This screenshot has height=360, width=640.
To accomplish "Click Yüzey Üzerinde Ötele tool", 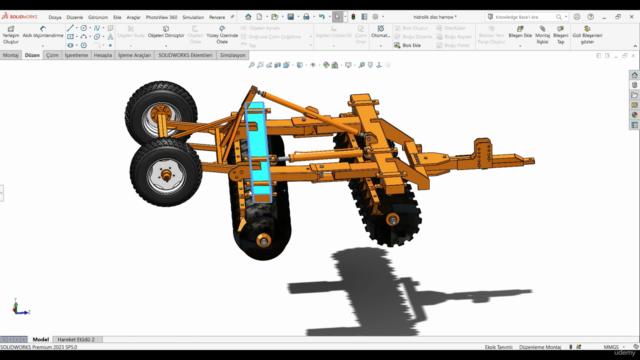I will [222, 35].
